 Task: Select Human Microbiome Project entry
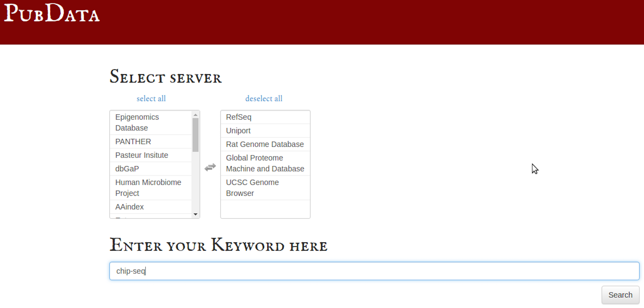[x=151, y=188]
